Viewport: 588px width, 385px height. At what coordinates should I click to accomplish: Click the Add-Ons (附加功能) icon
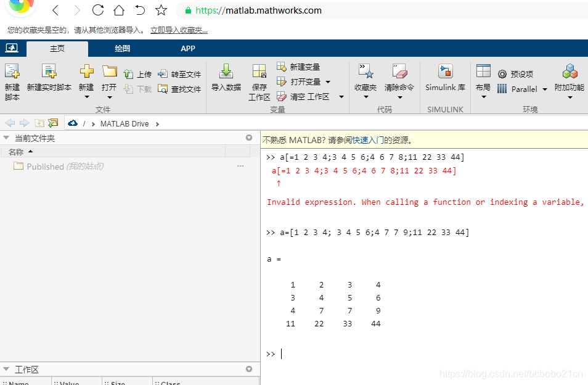coord(569,72)
